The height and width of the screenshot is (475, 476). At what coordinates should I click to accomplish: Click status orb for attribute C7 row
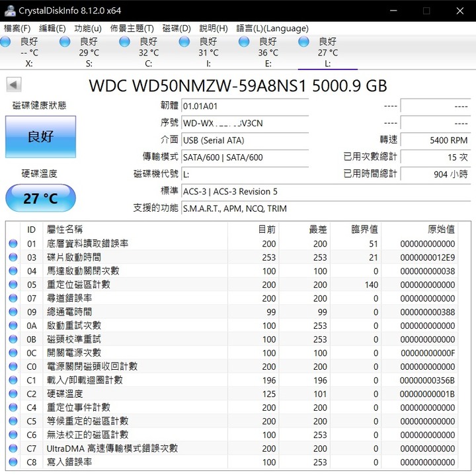tap(13, 449)
